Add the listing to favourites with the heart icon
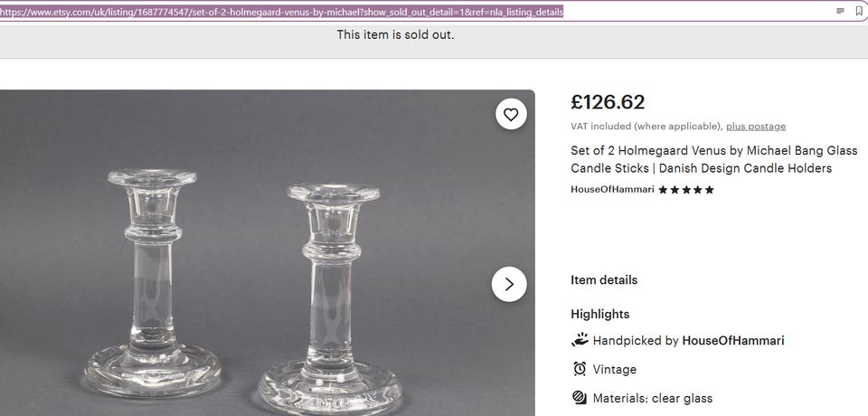868x416 pixels. click(511, 114)
